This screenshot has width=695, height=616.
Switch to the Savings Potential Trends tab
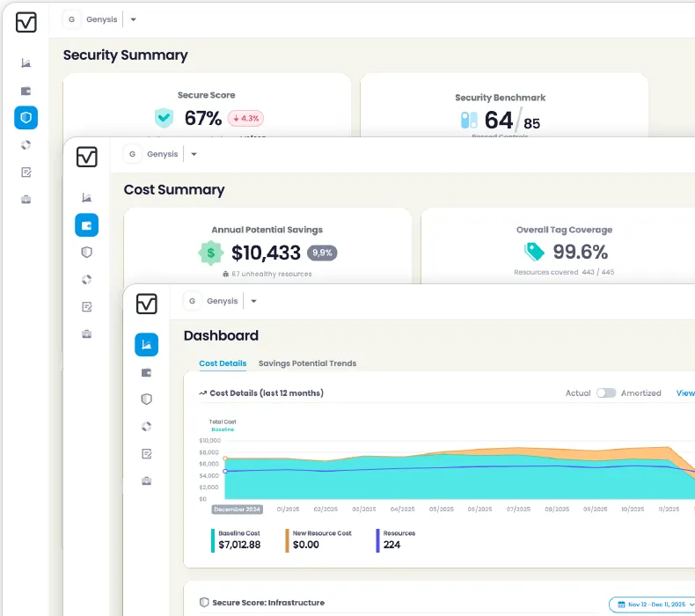click(307, 363)
